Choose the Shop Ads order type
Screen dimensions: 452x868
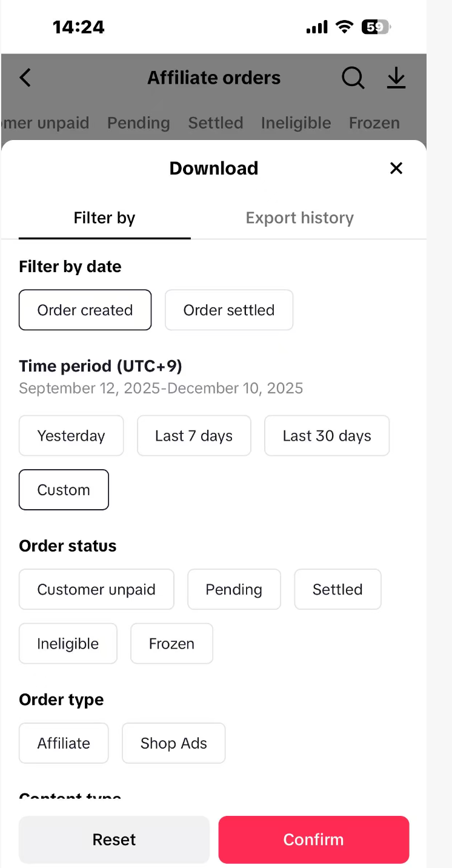point(173,743)
